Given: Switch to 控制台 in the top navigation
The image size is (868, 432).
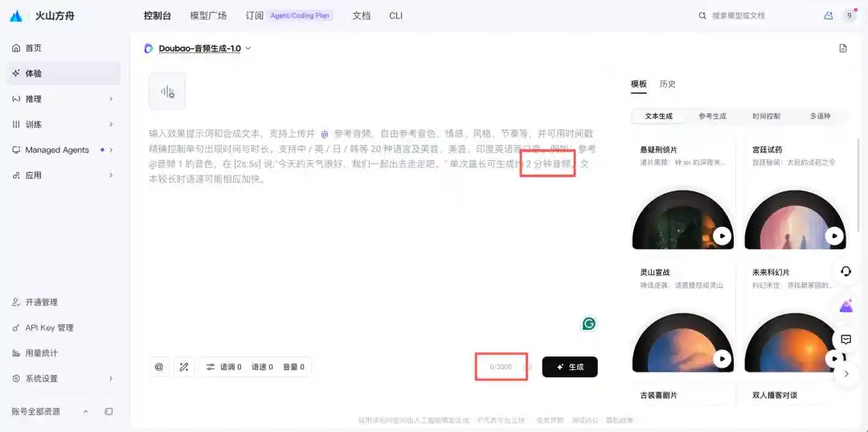Looking at the screenshot, I should pos(158,16).
